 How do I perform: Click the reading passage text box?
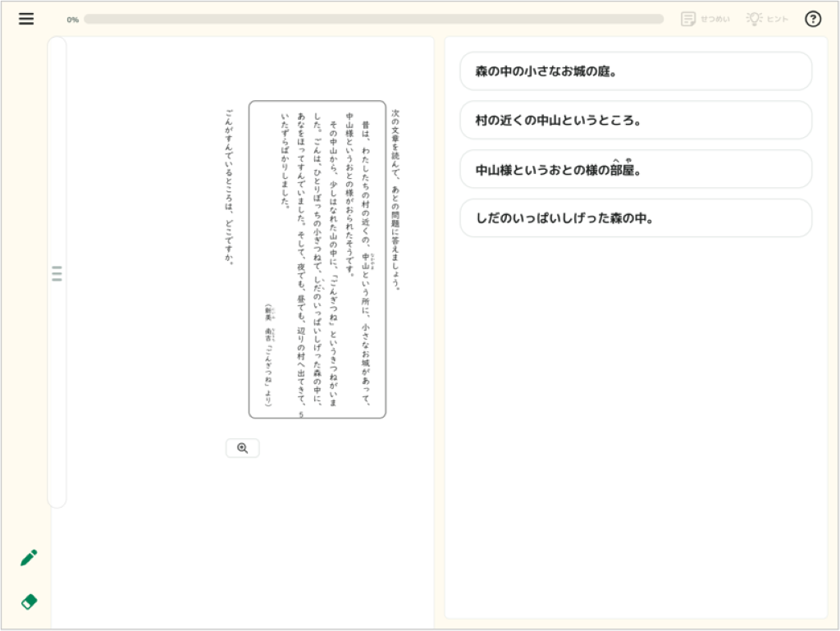[x=317, y=259]
